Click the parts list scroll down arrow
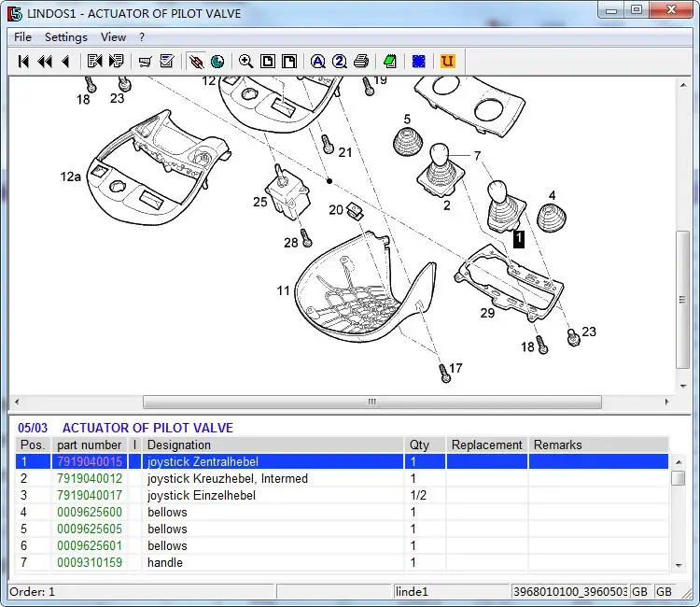This screenshot has height=607, width=700. (679, 563)
